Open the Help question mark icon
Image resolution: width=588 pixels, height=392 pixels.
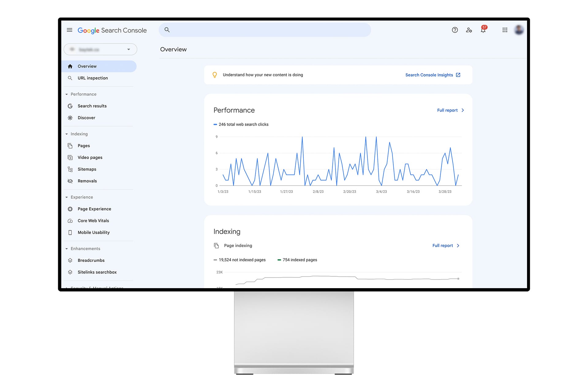(x=455, y=30)
